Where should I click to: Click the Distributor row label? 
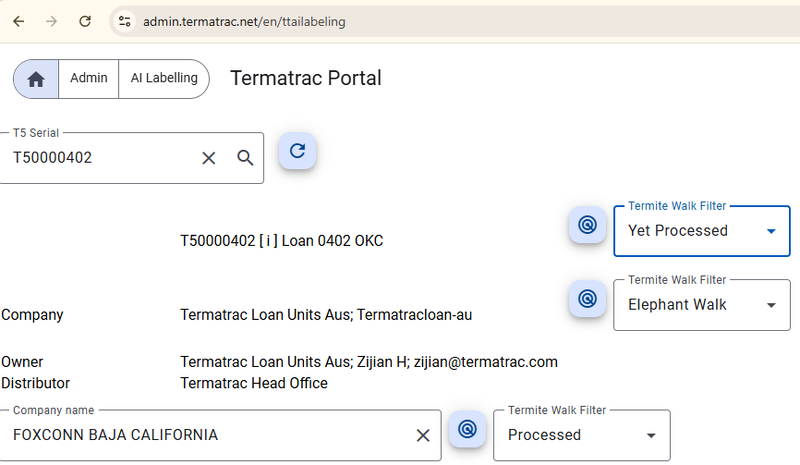coord(36,383)
